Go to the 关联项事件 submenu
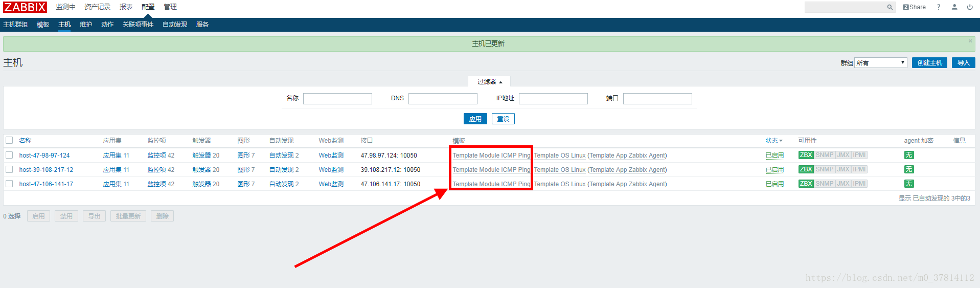 point(138,25)
